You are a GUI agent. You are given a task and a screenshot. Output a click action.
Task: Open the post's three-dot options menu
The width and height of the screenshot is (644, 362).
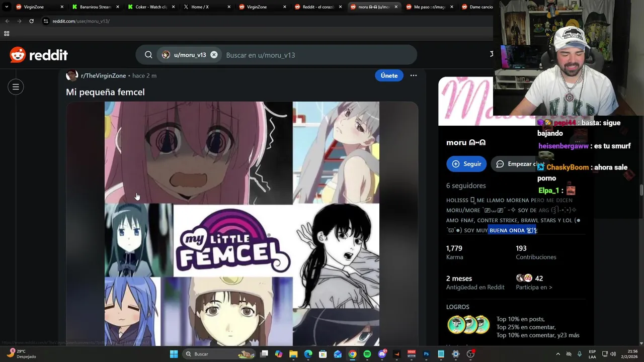(x=414, y=75)
